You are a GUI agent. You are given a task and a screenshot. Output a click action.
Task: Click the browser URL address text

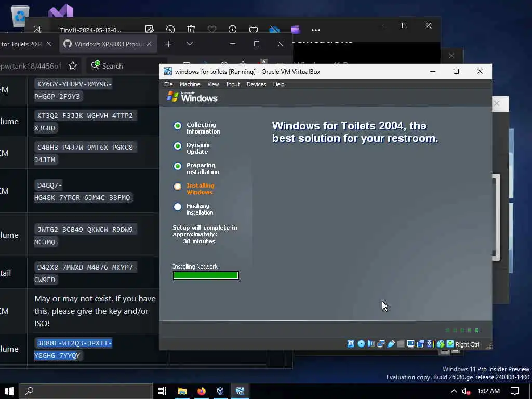31,66
